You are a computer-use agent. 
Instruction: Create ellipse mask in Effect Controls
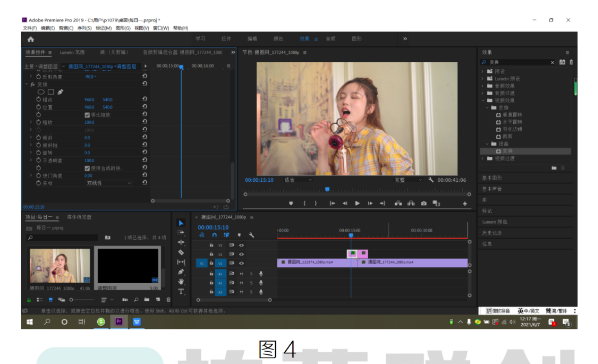pyautogui.click(x=41, y=92)
